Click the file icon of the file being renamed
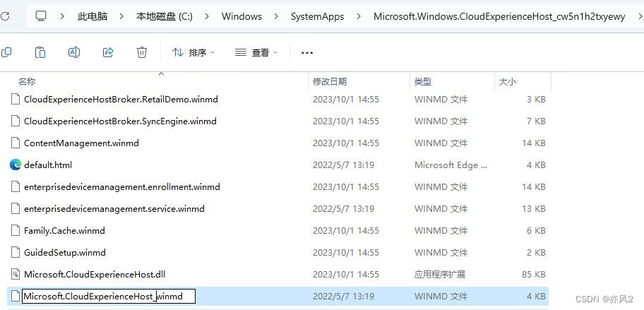Image resolution: width=644 pixels, height=310 pixels. click(x=16, y=296)
